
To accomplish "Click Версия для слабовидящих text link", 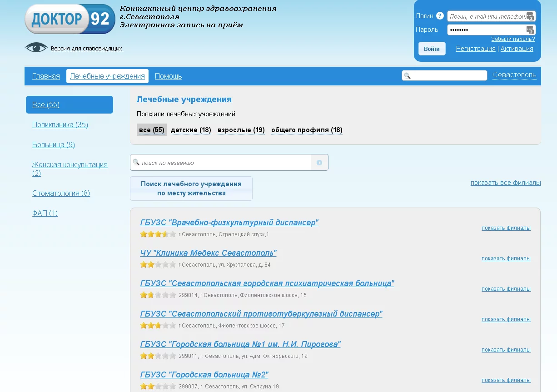I will tap(86, 48).
